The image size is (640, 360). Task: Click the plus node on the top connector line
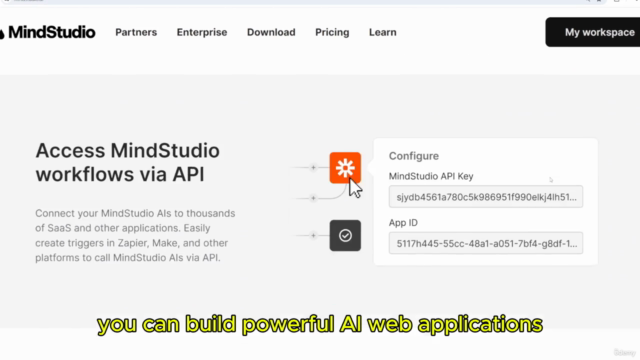click(x=313, y=167)
